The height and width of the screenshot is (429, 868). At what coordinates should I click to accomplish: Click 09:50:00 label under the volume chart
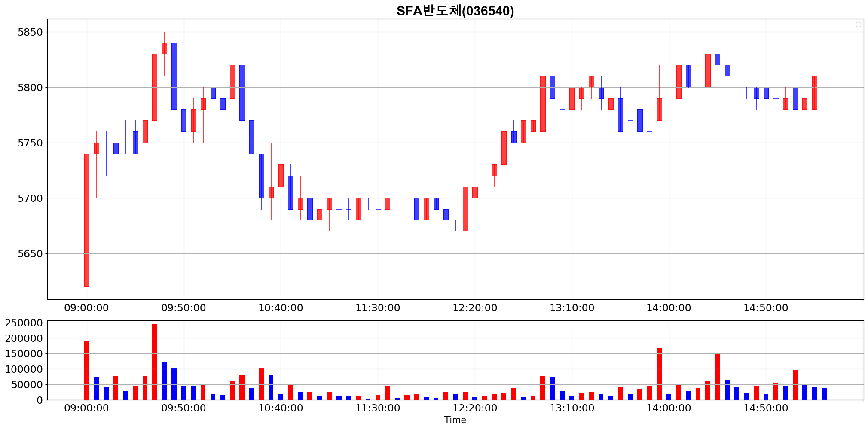tap(183, 408)
